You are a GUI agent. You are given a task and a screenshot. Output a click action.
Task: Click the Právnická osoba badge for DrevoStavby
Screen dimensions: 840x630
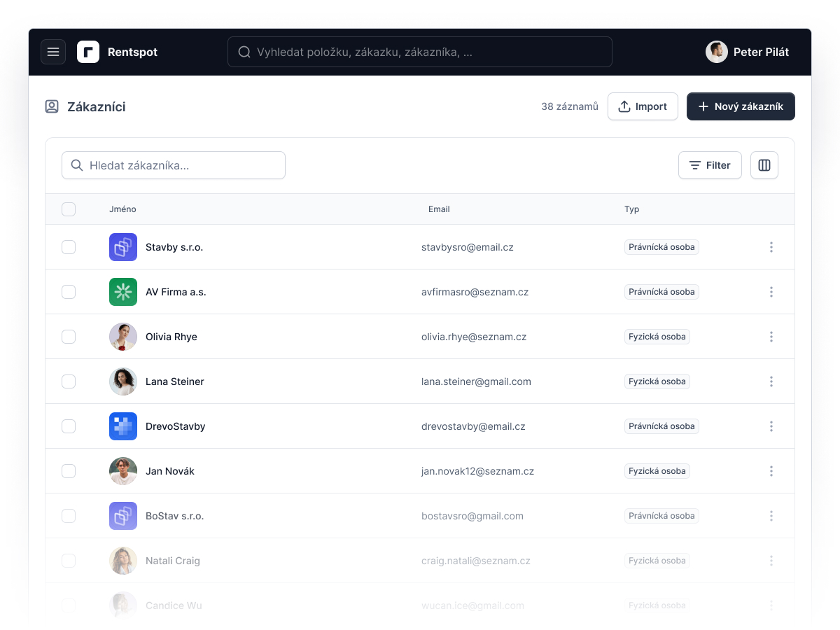click(661, 426)
